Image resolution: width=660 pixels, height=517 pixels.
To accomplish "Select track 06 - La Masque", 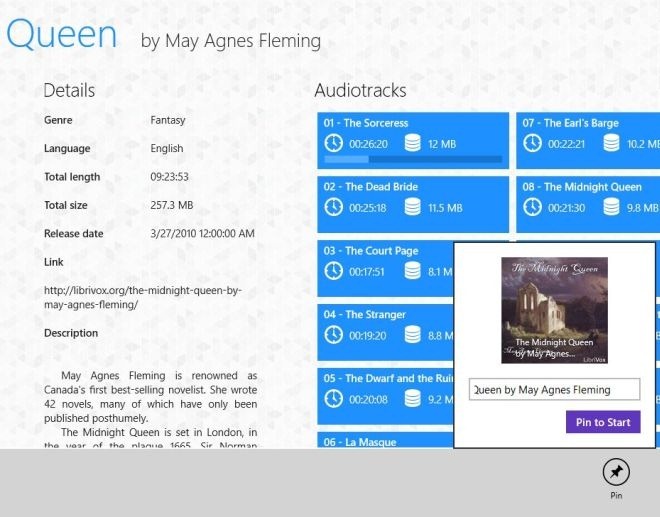I will pos(385,440).
